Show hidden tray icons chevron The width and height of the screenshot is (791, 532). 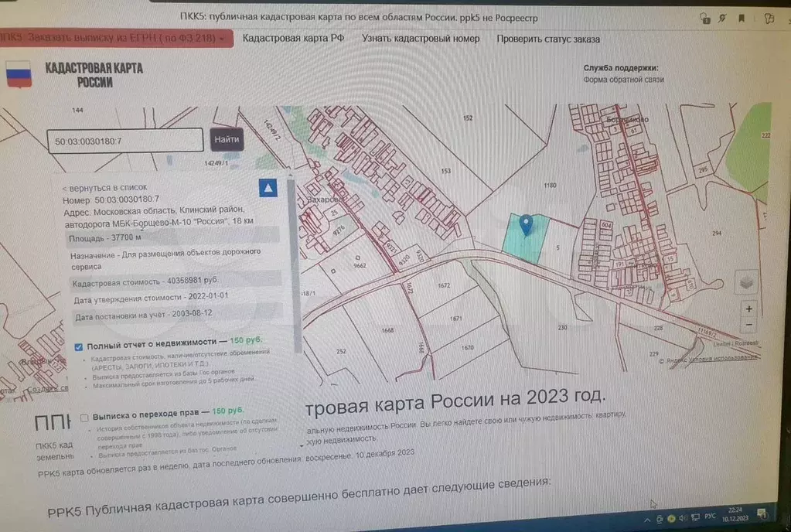(647, 520)
